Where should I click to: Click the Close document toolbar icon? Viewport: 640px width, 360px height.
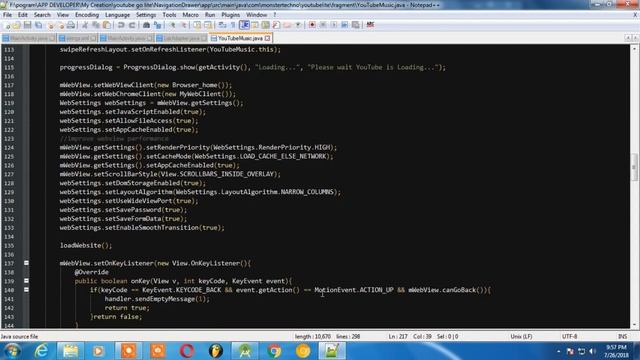point(51,25)
